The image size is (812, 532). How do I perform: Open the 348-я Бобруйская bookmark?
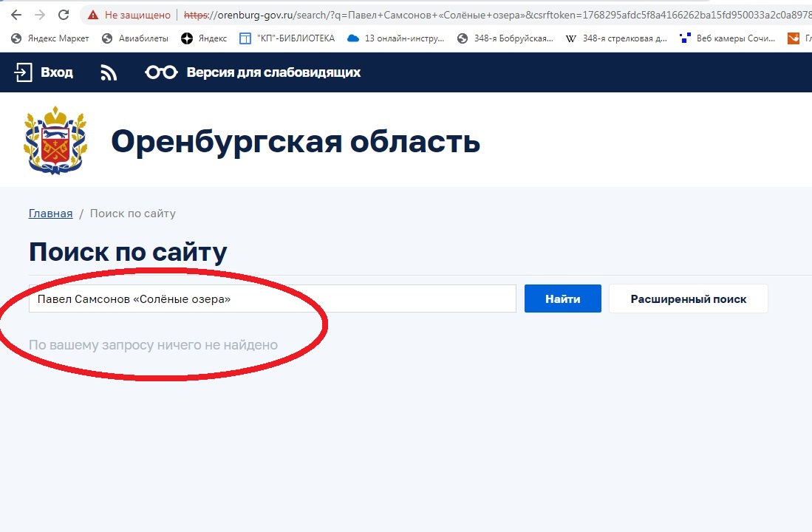[505, 38]
